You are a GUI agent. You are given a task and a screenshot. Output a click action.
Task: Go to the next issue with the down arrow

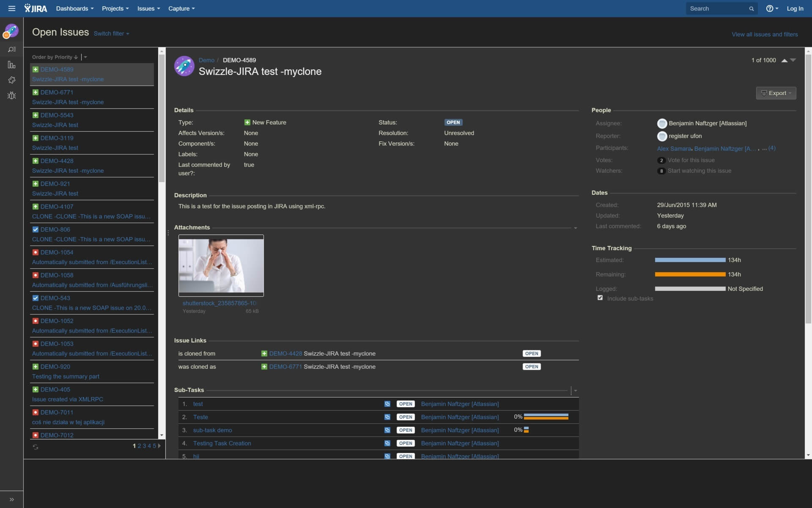point(793,61)
